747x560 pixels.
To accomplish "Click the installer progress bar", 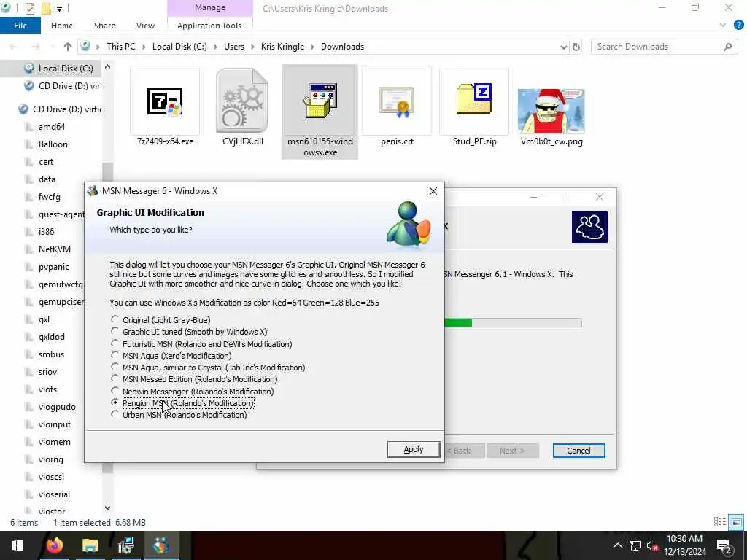I will pyautogui.click(x=513, y=323).
